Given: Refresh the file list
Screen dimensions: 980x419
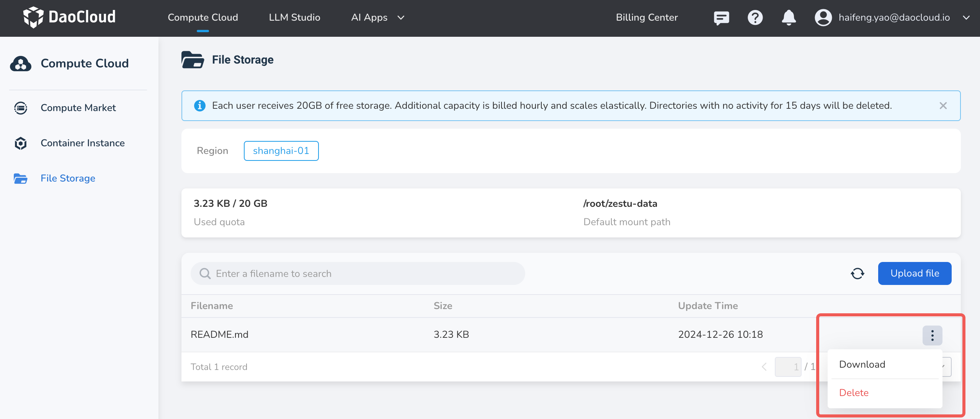Looking at the screenshot, I should coord(857,273).
